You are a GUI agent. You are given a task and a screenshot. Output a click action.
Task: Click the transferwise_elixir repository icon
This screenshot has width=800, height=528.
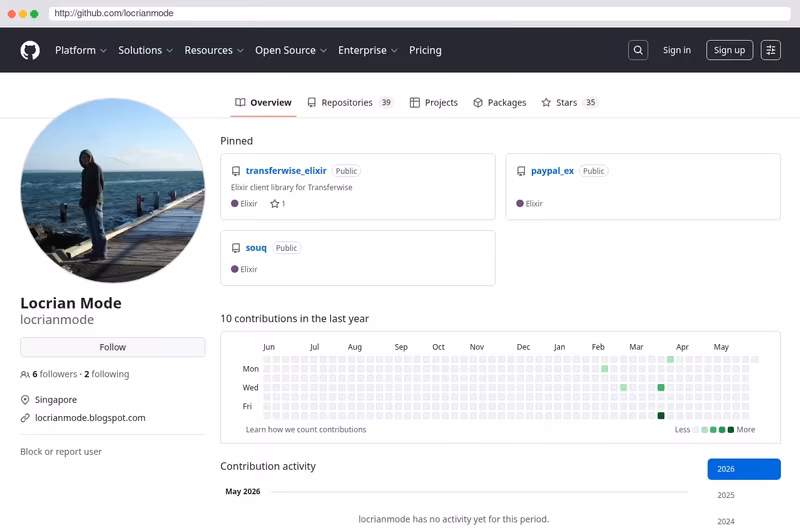coord(236,171)
